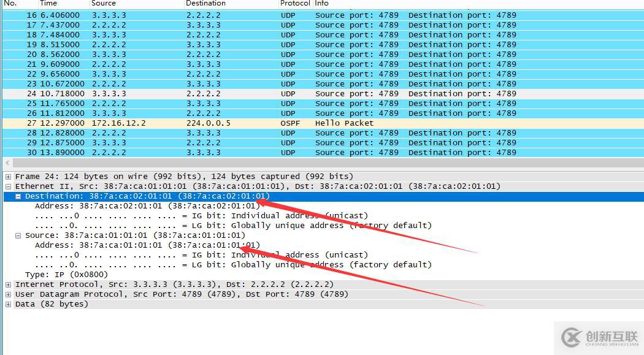Sort by the Protocol column header

coord(295,3)
